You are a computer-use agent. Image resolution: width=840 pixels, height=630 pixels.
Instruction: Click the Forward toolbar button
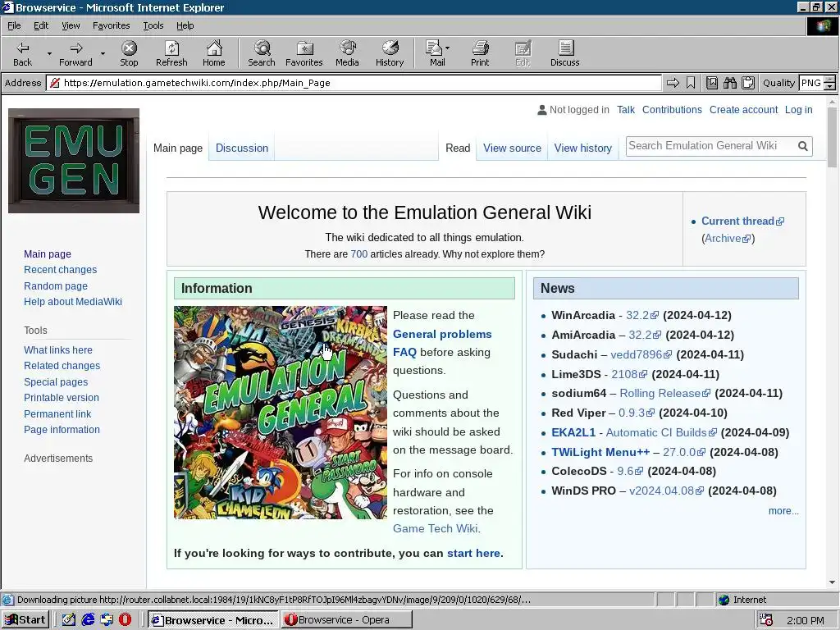point(75,53)
